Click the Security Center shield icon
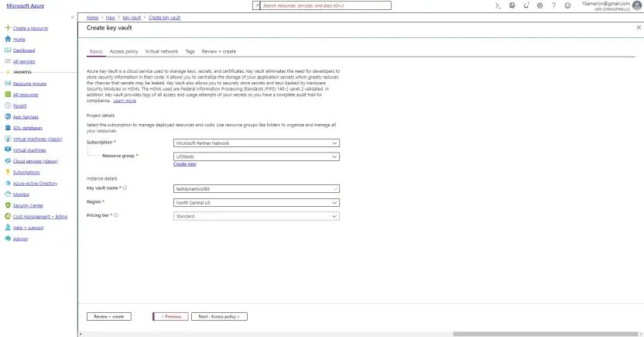This screenshot has width=644, height=337. tap(8, 205)
